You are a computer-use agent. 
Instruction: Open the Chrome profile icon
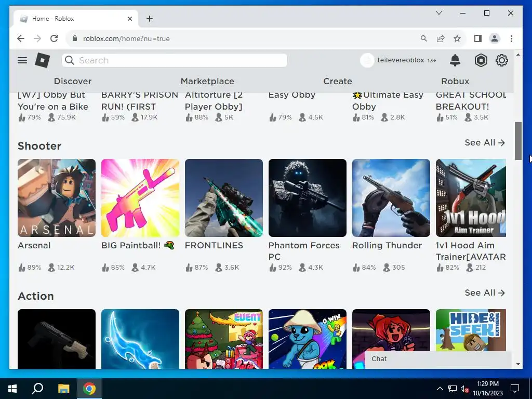coord(495,38)
